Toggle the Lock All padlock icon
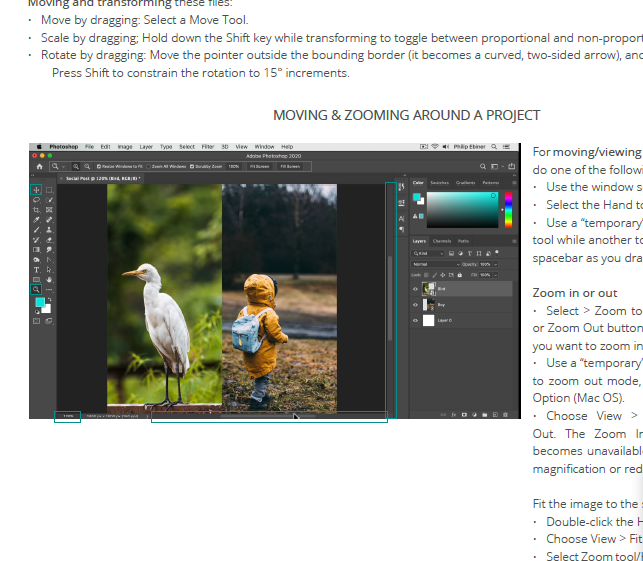 (x=460, y=275)
